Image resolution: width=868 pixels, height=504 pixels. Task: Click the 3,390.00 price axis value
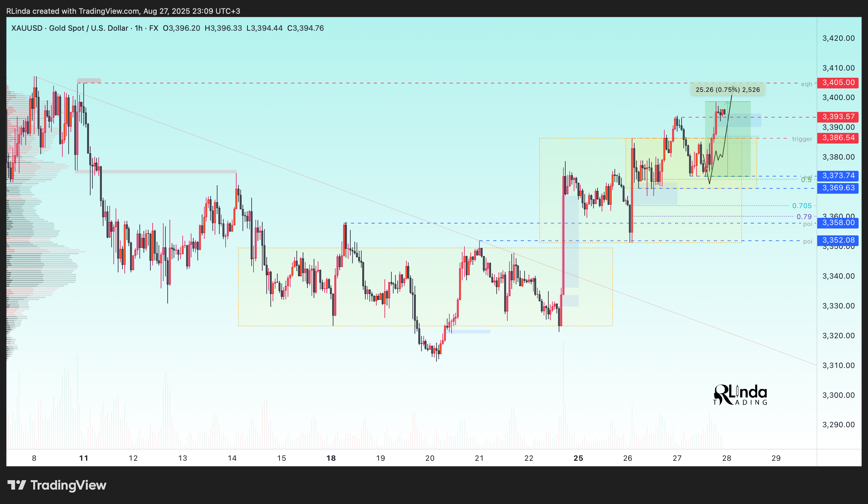coord(838,128)
